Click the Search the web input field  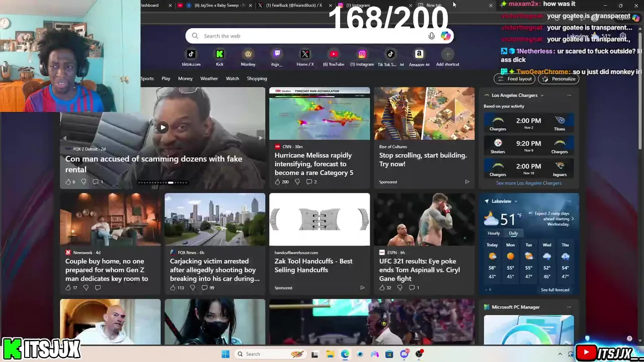(x=312, y=36)
